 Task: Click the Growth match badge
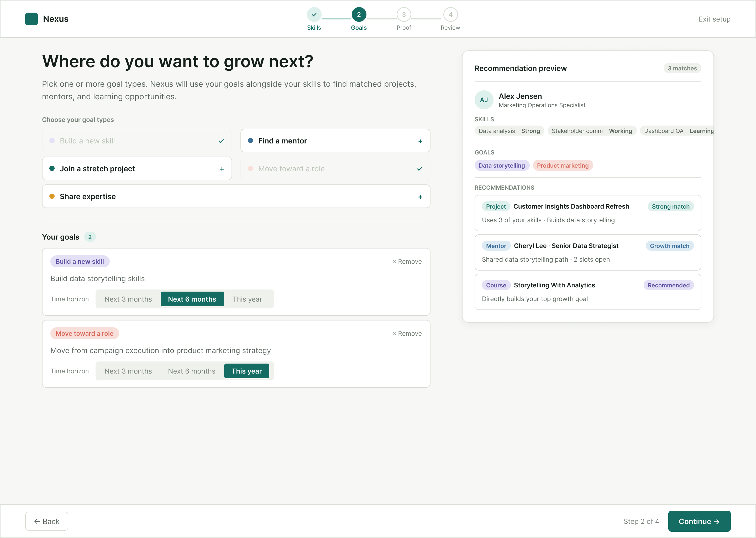point(669,246)
